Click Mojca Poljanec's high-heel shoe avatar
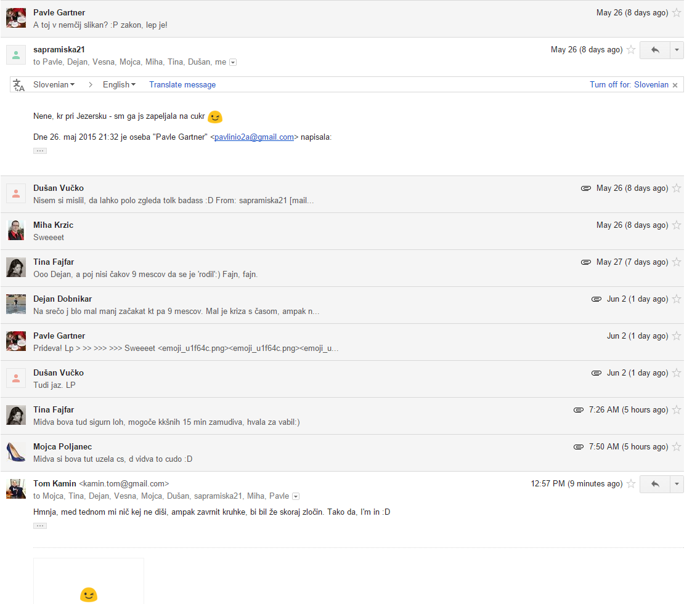Image resolution: width=700 pixels, height=604 pixels. click(16, 452)
